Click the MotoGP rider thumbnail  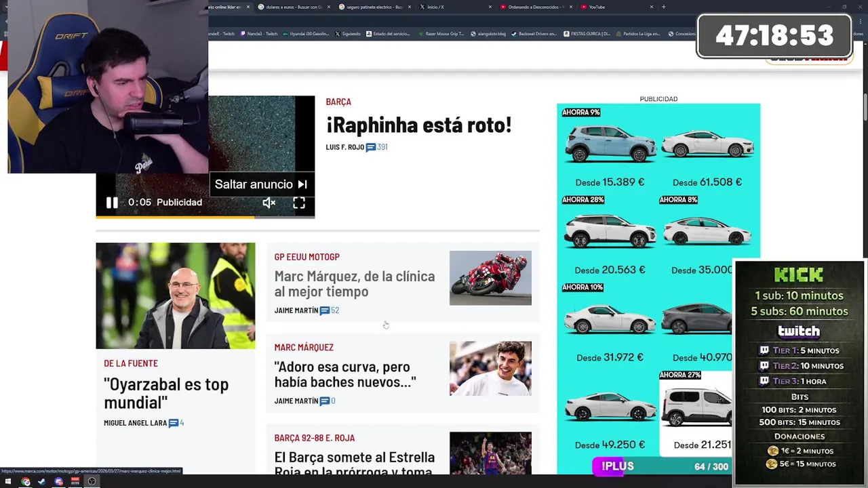coord(490,278)
